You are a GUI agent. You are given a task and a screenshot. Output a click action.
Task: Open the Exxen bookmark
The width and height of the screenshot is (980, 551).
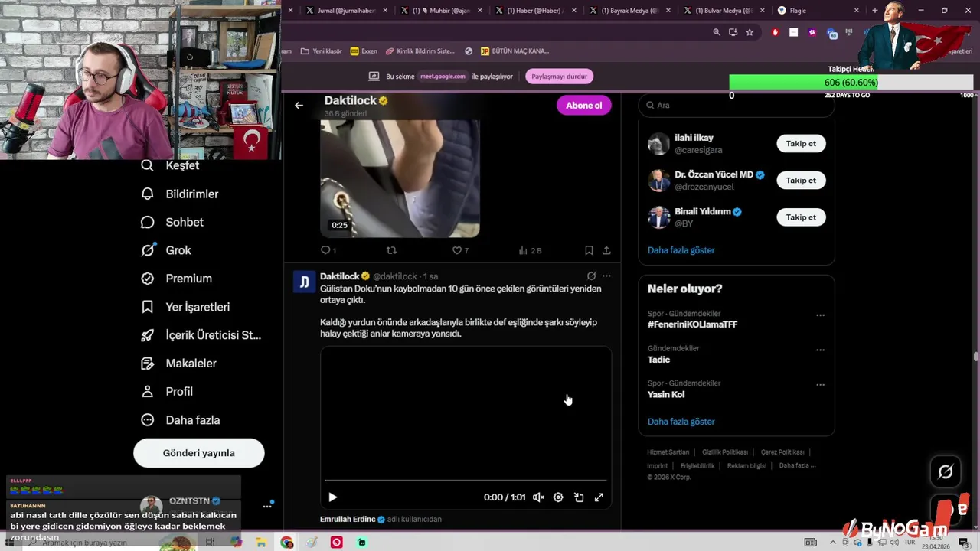(364, 51)
